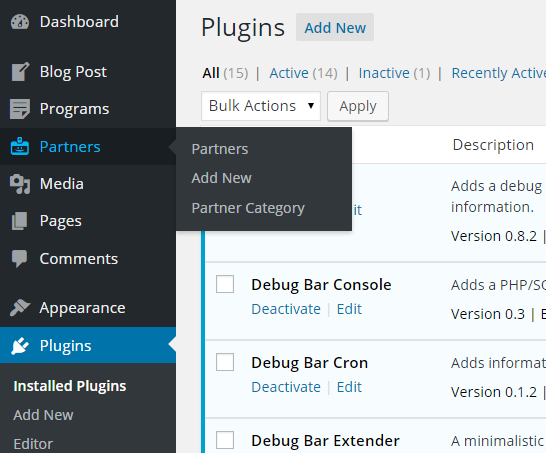Click Add New under Plugins submenu

[x=43, y=415]
